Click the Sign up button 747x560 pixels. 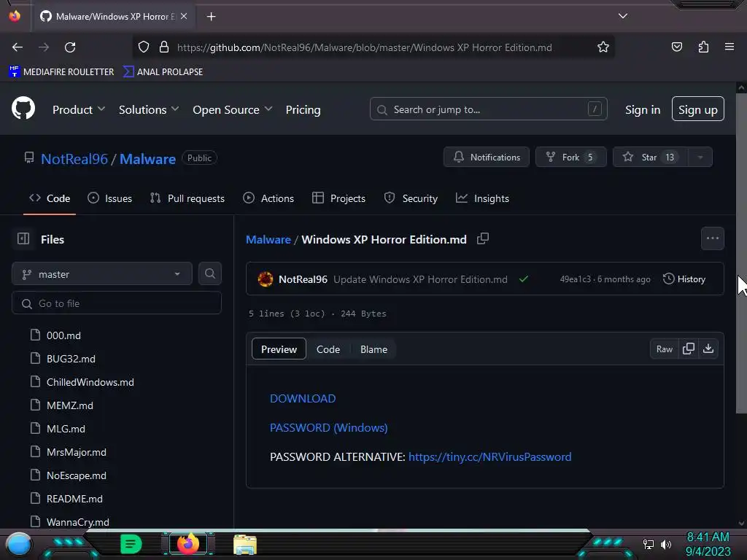coord(698,109)
